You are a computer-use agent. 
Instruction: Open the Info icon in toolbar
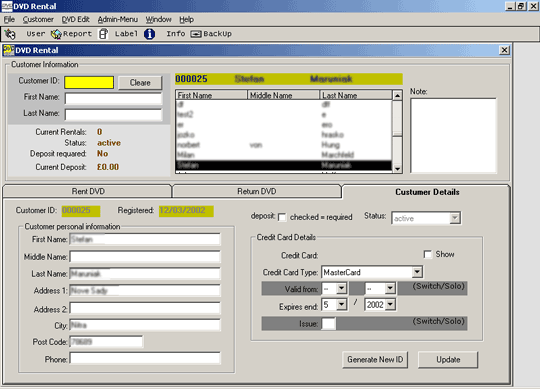point(149,34)
